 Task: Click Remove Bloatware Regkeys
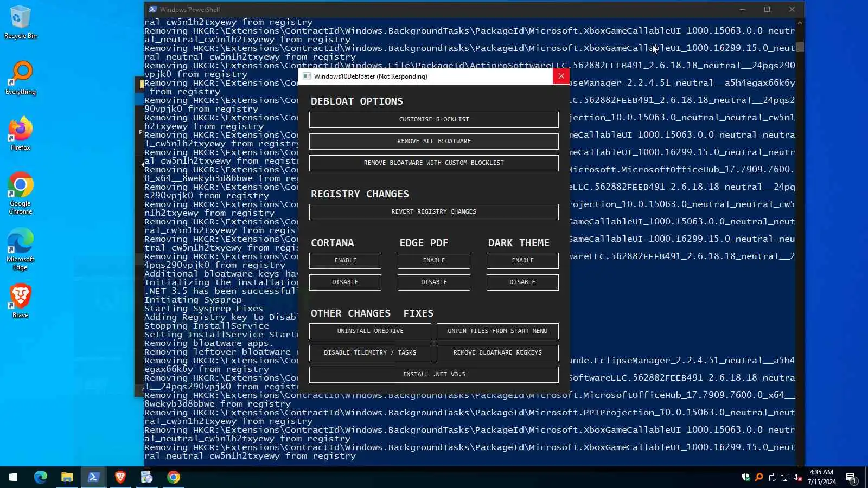(x=497, y=352)
